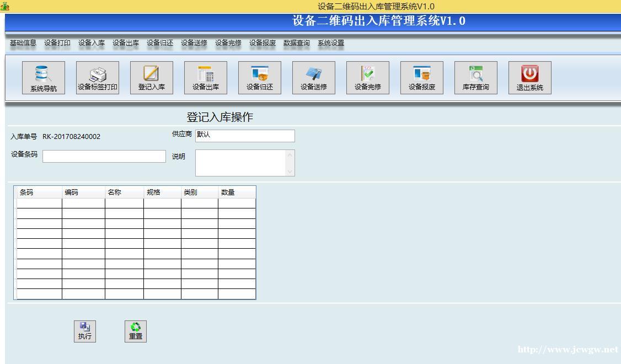Viewport: 621px width, 364px height.
Task: Click the 供应商 text field
Action: click(245, 136)
